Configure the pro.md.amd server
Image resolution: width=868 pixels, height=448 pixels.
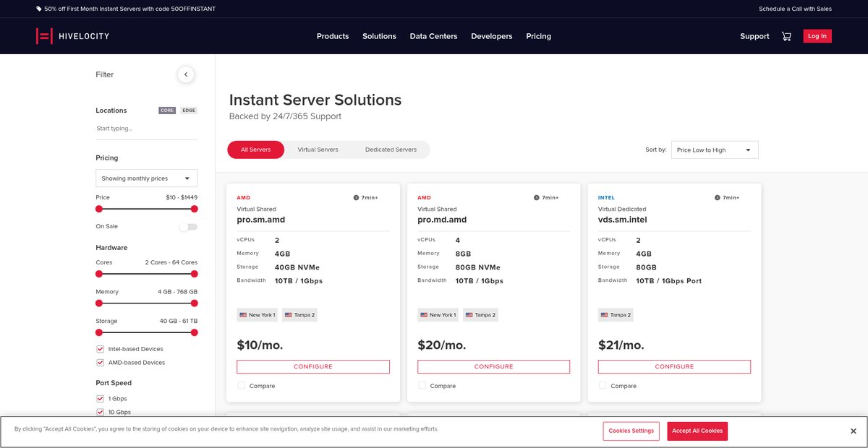(494, 367)
